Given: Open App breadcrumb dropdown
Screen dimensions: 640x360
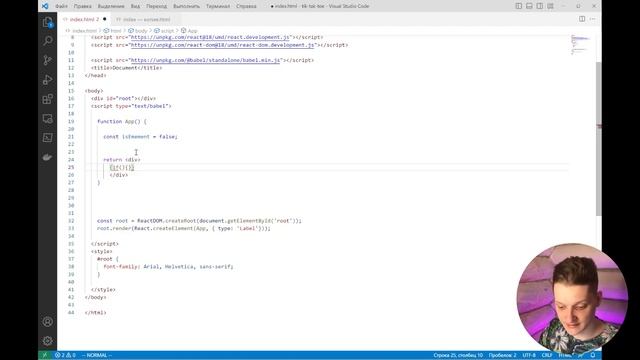Looking at the screenshot, I should pos(189,31).
